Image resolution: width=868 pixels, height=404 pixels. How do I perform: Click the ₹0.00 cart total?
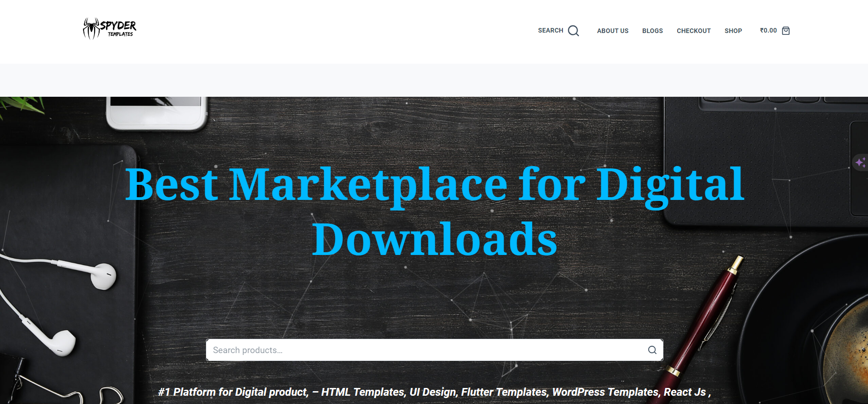point(768,30)
